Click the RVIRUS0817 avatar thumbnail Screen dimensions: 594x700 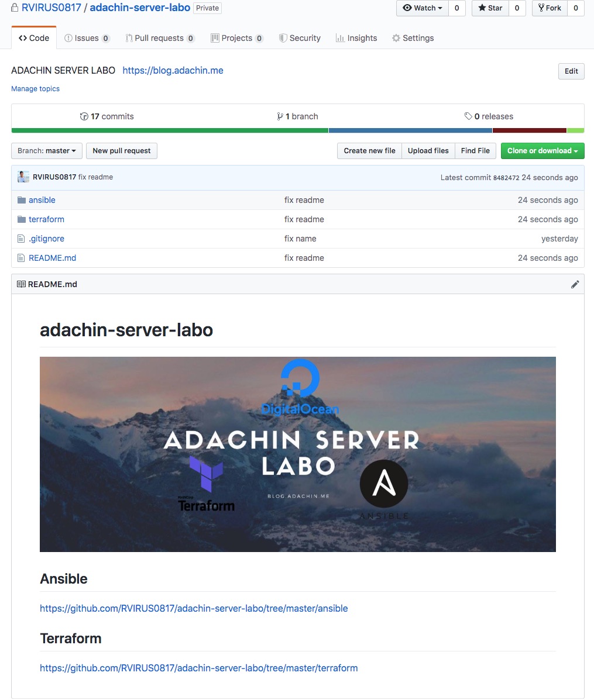point(23,177)
